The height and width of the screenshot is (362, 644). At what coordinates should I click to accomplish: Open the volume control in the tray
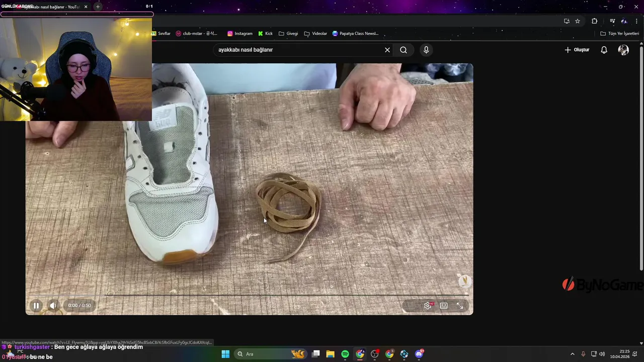[x=602, y=354]
